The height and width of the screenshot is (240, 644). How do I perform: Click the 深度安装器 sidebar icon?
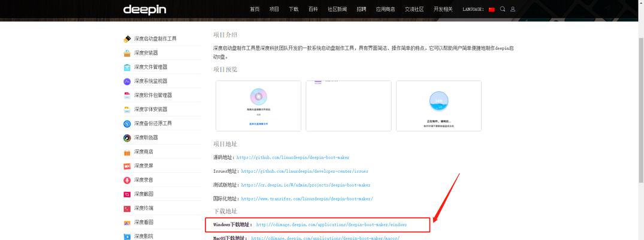[127, 53]
